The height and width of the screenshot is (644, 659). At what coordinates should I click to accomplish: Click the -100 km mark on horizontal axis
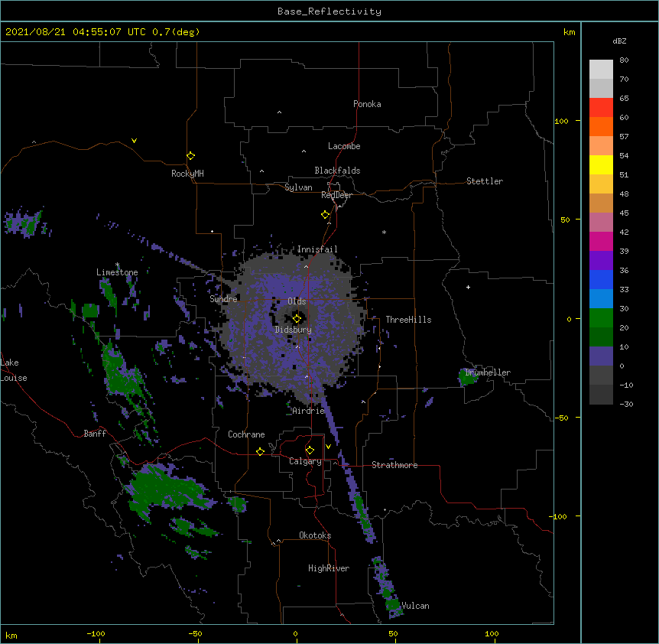click(x=96, y=633)
